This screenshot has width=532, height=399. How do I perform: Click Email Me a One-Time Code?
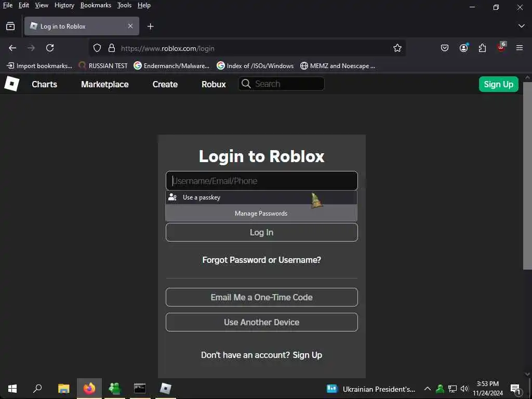pyautogui.click(x=262, y=297)
